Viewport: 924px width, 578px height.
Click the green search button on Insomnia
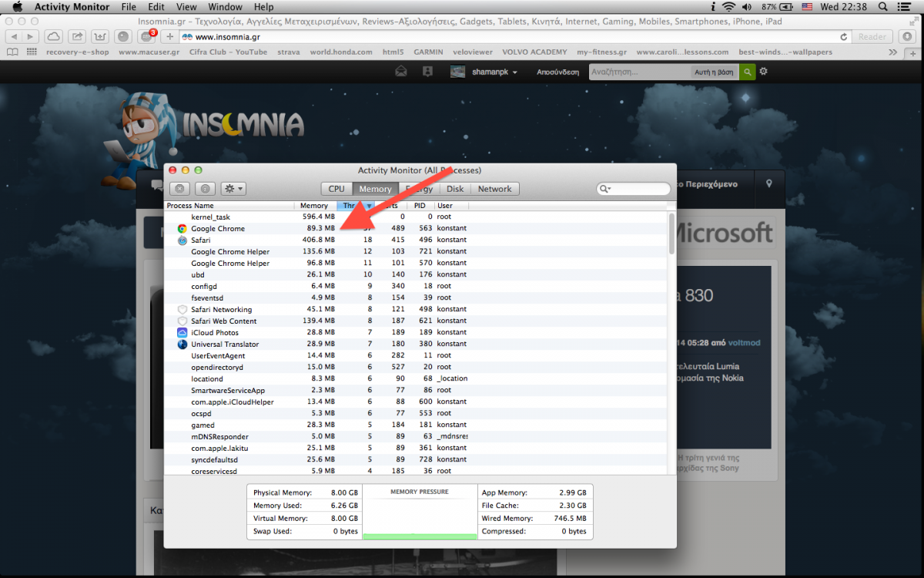tap(747, 72)
